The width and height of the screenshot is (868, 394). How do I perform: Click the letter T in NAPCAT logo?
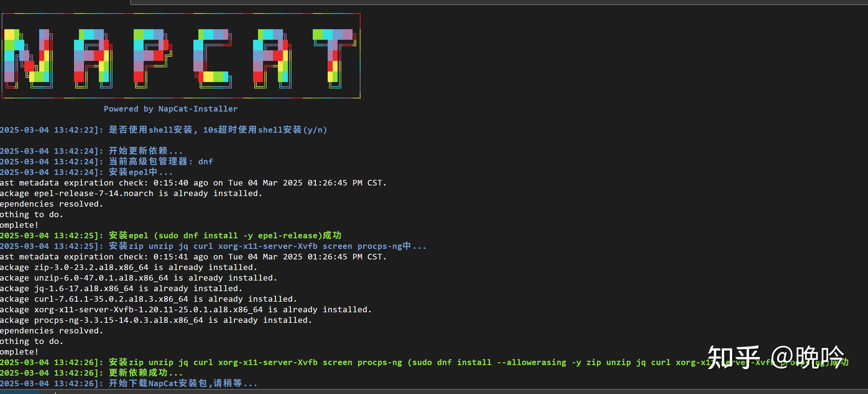click(334, 58)
